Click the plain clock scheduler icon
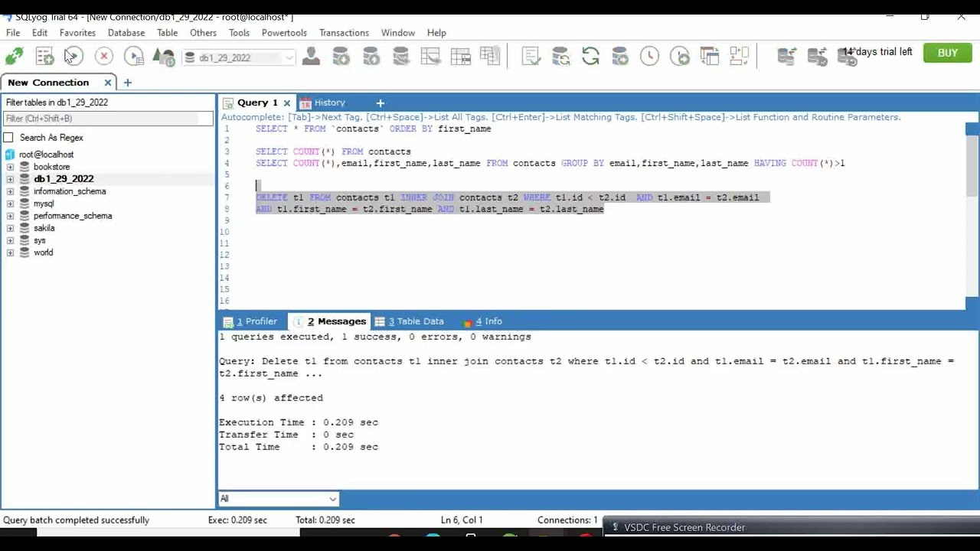The width and height of the screenshot is (980, 551). (649, 57)
